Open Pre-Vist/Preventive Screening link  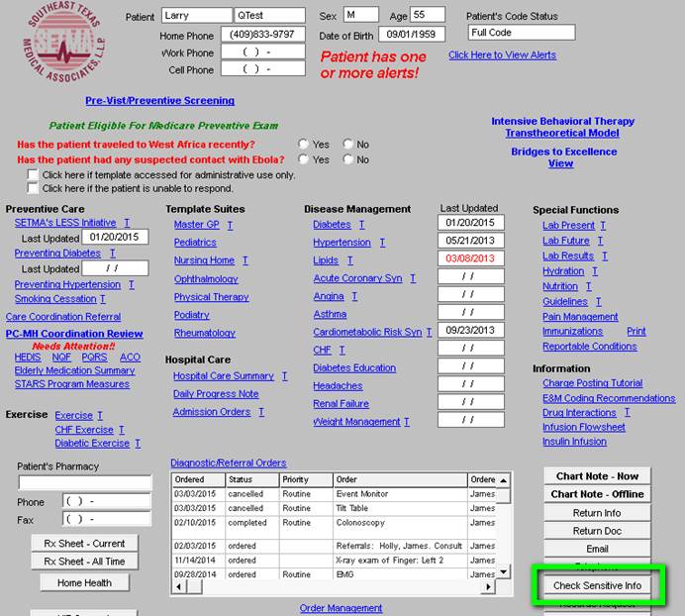160,101
